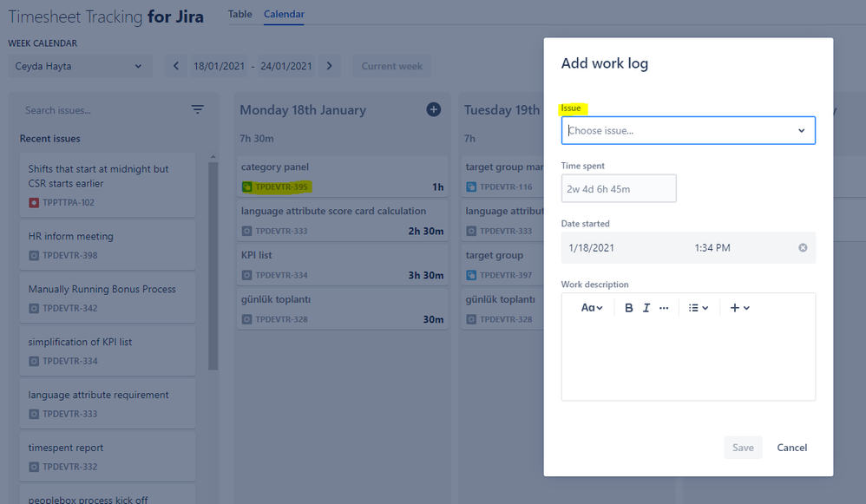Screen dimensions: 866x504
Task: Click the TPDEVTR-116 issue icon
Action: 471,187
